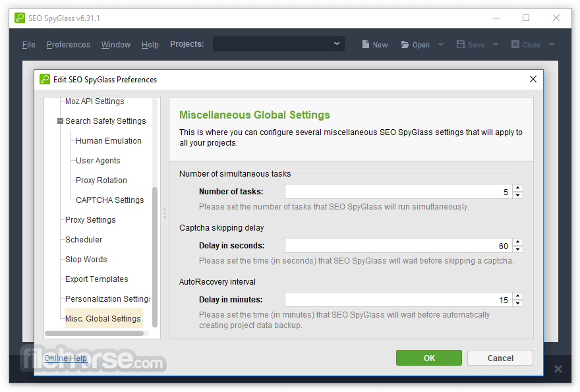Click the settings tree horizontal scrollbar
Image resolution: width=580 pixels, height=392 pixels.
(x=94, y=333)
